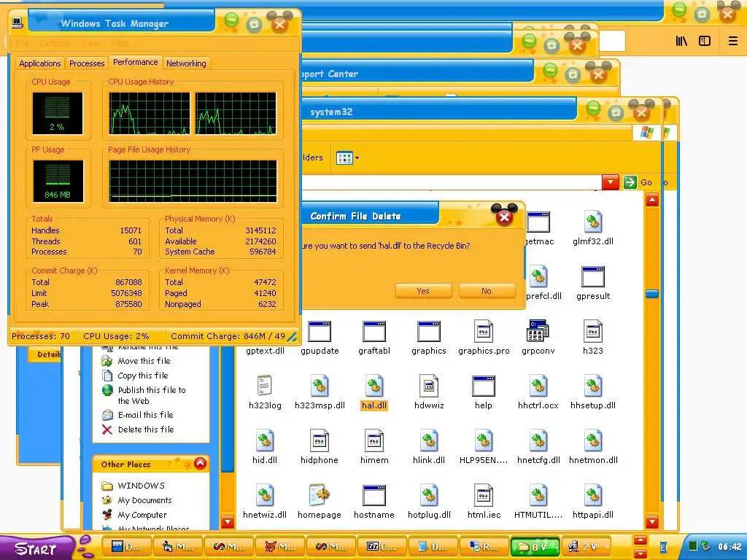
Task: Select the h323log text file icon
Action: coord(264,386)
